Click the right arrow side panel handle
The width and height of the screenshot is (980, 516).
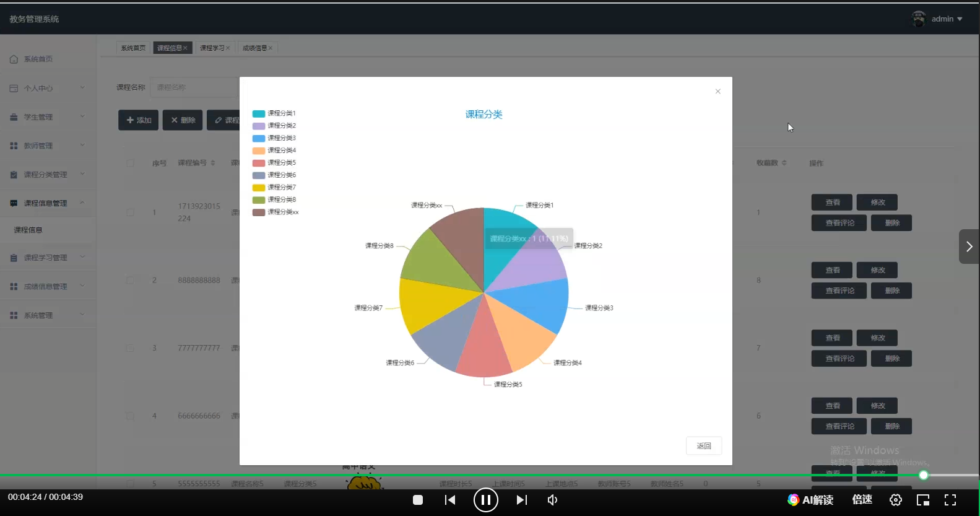969,247
